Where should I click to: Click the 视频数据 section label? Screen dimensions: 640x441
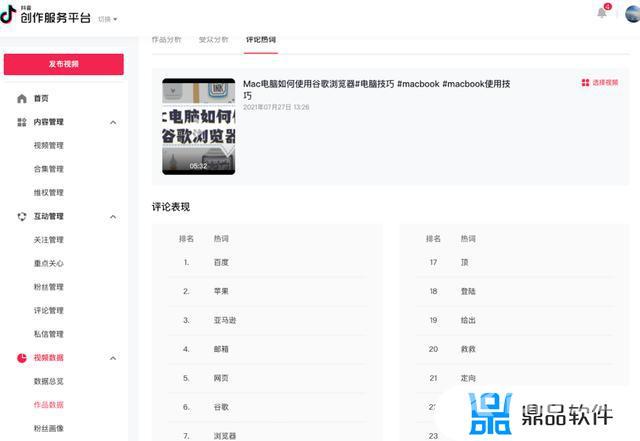click(x=49, y=358)
